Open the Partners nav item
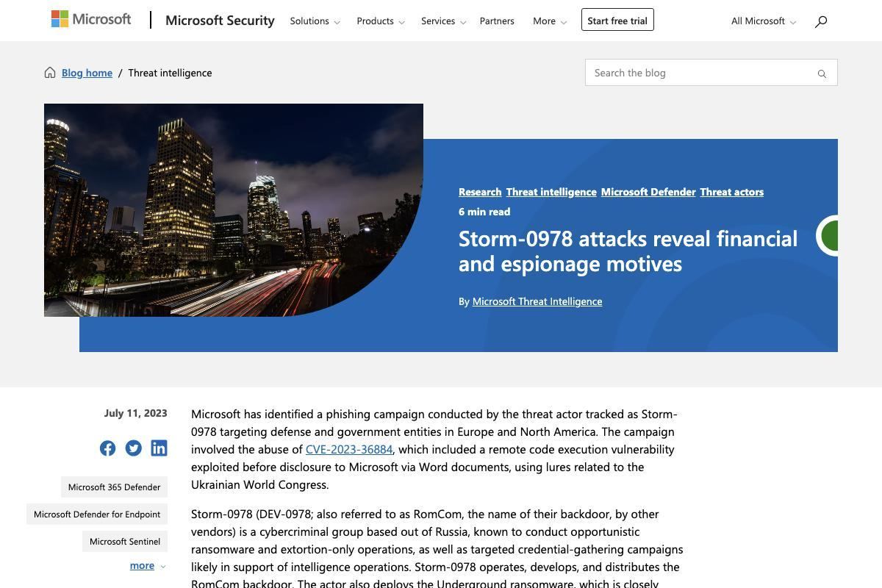 497,21
